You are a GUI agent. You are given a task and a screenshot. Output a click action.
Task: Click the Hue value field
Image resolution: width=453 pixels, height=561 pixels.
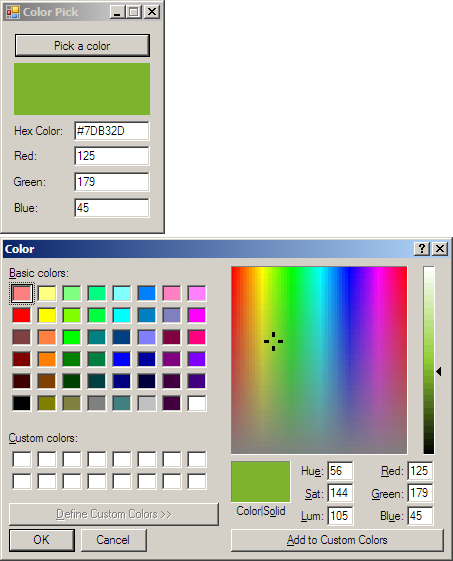point(340,471)
